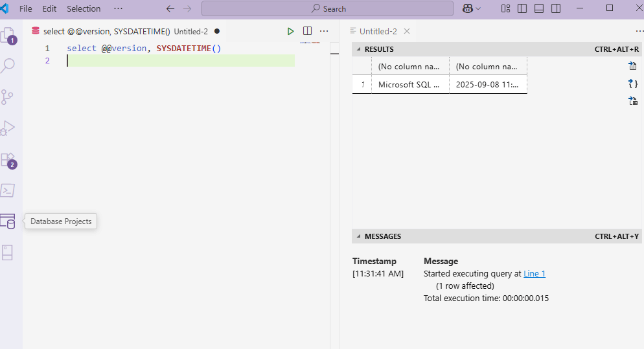
Task: Open the Explorer view
Action: 8,35
